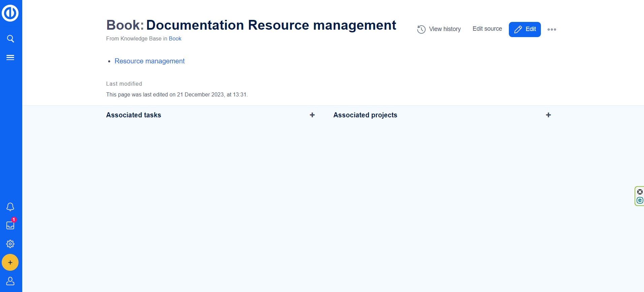View history of this page
Viewport: 644px width, 292px height.
[439, 29]
